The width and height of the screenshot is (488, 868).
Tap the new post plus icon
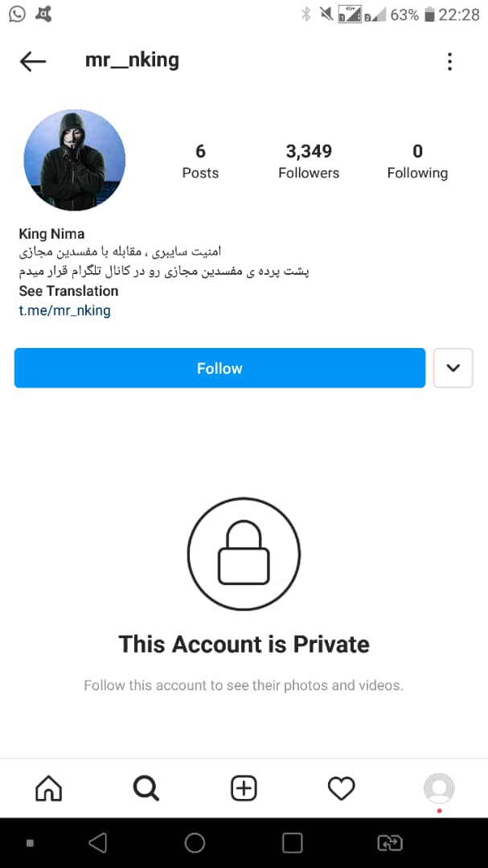click(x=244, y=788)
